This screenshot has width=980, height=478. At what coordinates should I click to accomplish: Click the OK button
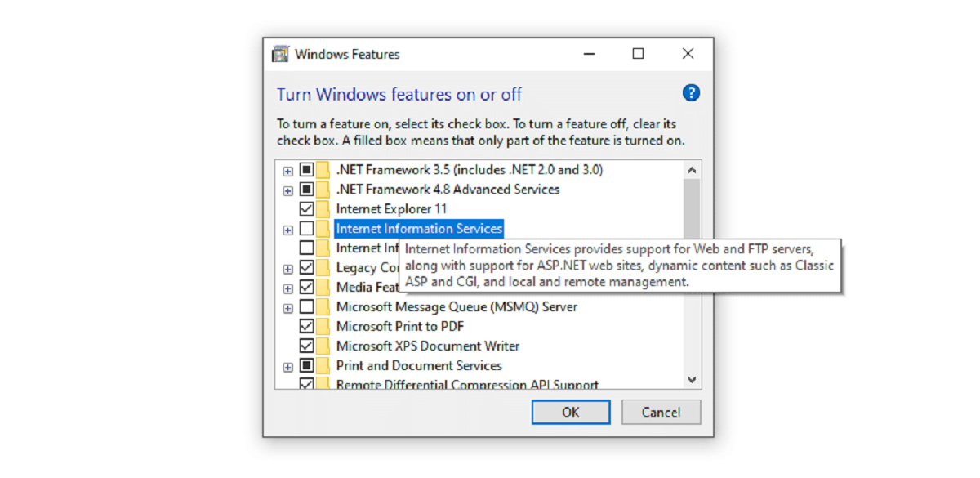570,412
